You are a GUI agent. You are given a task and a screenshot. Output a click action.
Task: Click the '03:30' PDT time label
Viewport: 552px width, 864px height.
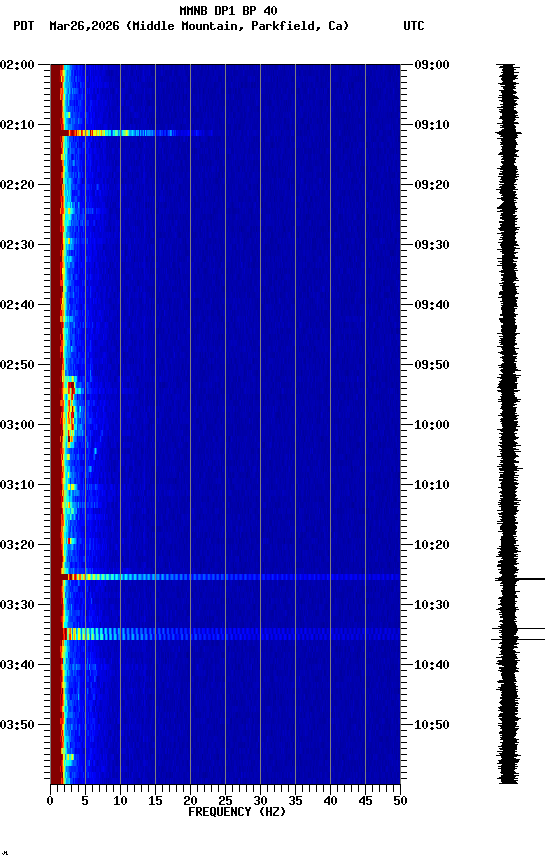(17, 605)
